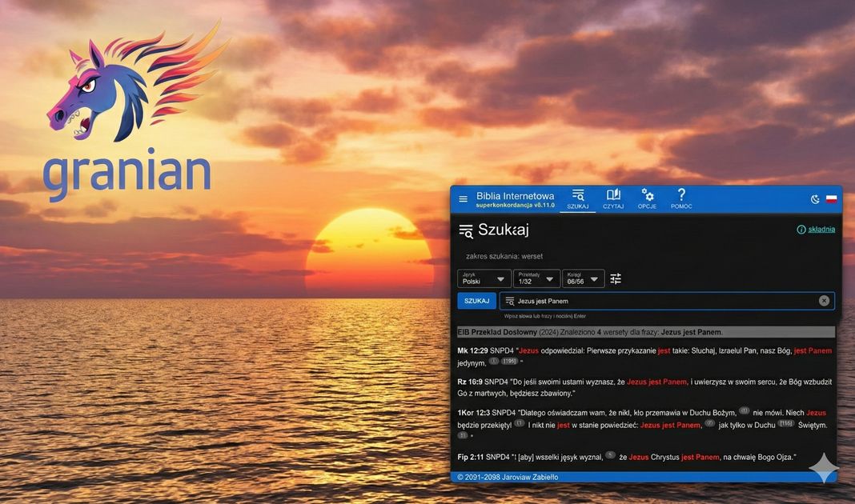The height and width of the screenshot is (504, 855).
Task: Select the Szukaj tab in header
Action: pyautogui.click(x=578, y=198)
